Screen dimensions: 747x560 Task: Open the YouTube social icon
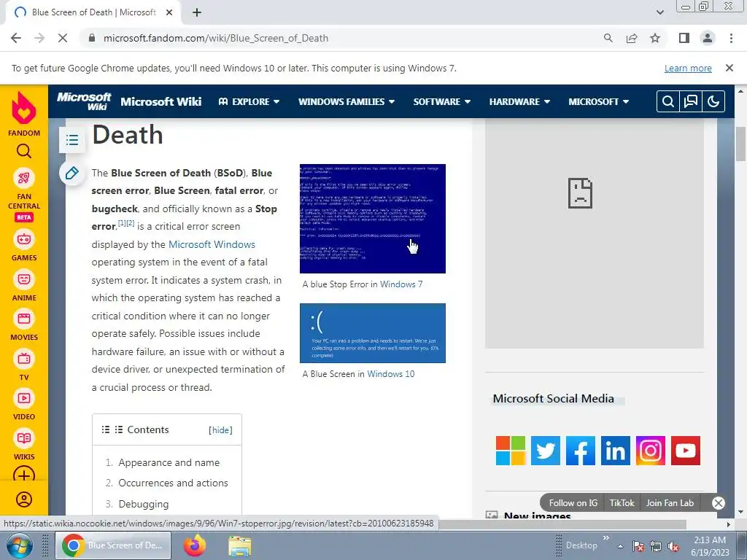[x=686, y=451]
